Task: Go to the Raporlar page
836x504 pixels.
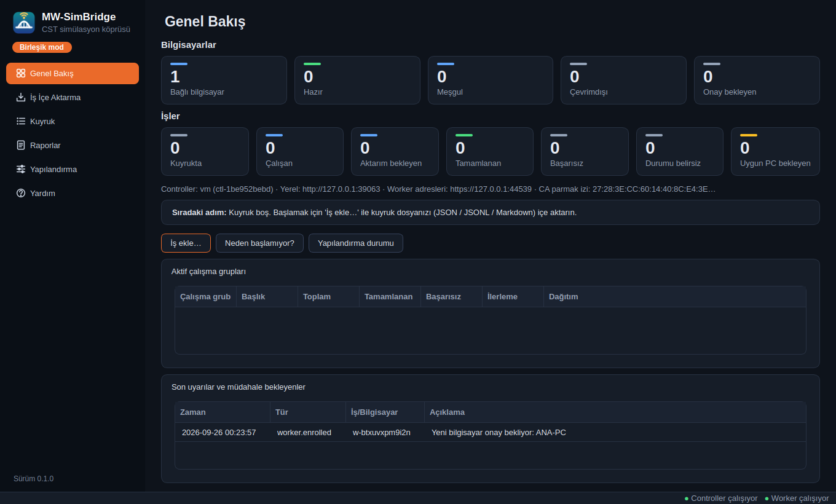Action: (x=73, y=145)
